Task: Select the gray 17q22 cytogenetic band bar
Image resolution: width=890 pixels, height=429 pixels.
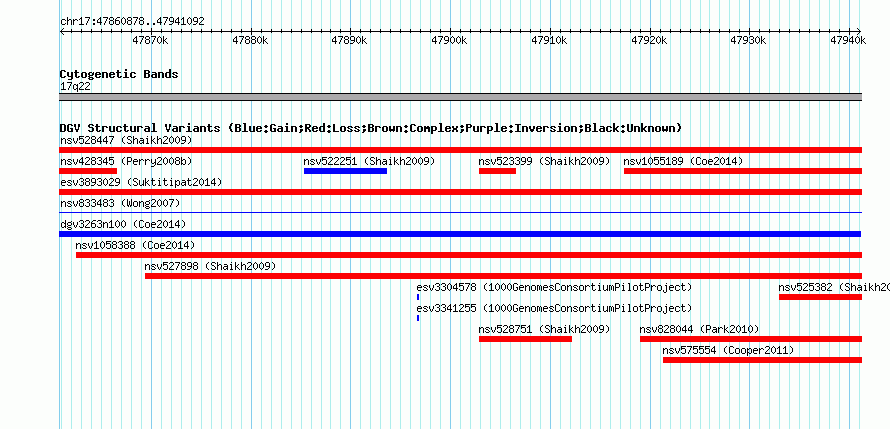Action: click(460, 97)
